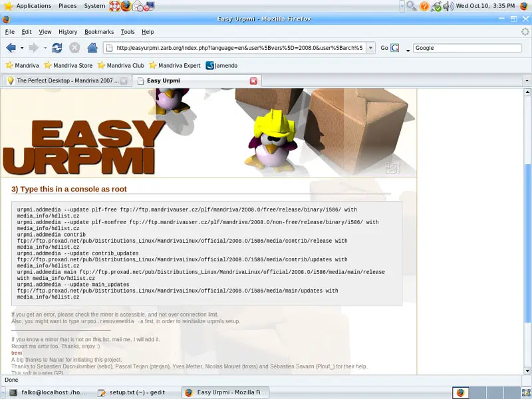The width and height of the screenshot is (532, 399).
Task: Open the Bookmarks menu
Action: click(x=99, y=32)
